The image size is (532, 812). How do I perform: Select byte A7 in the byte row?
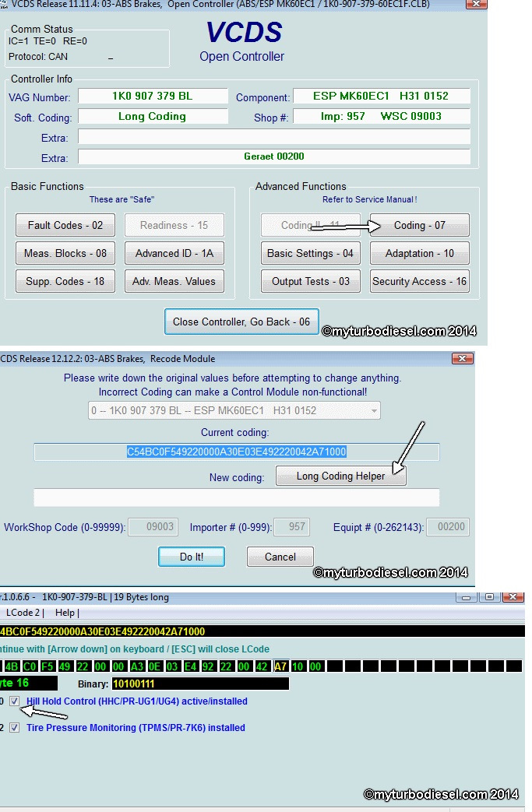[280, 666]
